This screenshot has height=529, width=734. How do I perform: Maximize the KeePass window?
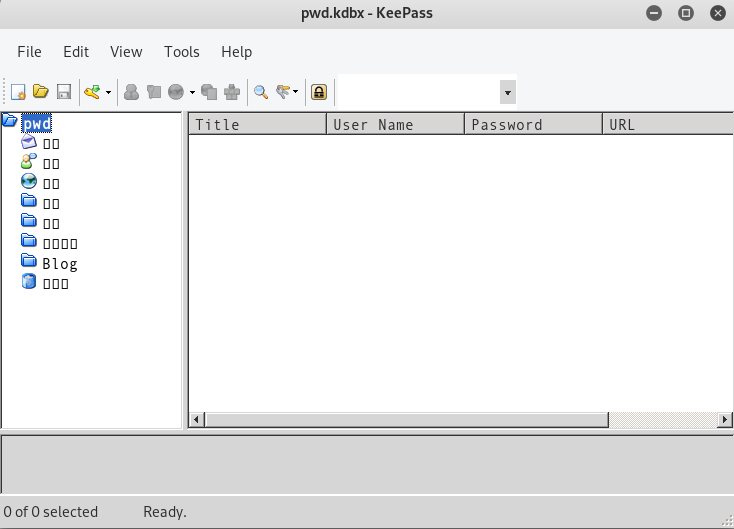(x=686, y=13)
